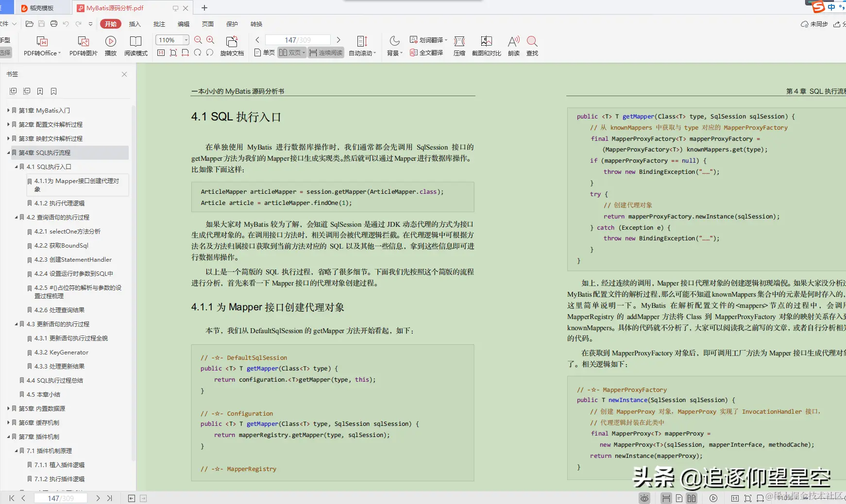Jump to bookmark 4.3.2 KeyGenerator
This screenshot has height=504, width=846.
61,352
